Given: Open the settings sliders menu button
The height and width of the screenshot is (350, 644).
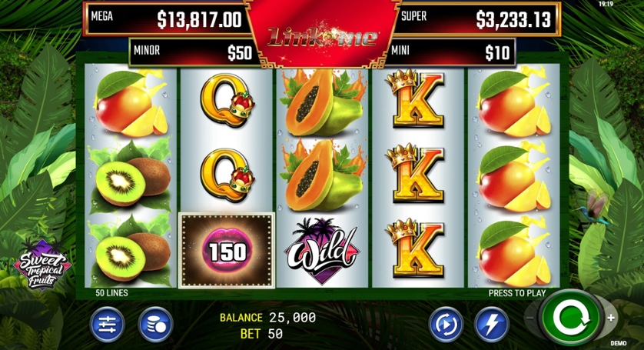Looking at the screenshot, I should (107, 325).
